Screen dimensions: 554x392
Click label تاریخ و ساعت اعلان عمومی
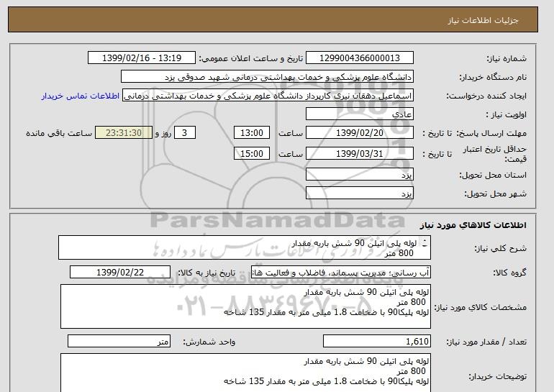[x=251, y=59]
